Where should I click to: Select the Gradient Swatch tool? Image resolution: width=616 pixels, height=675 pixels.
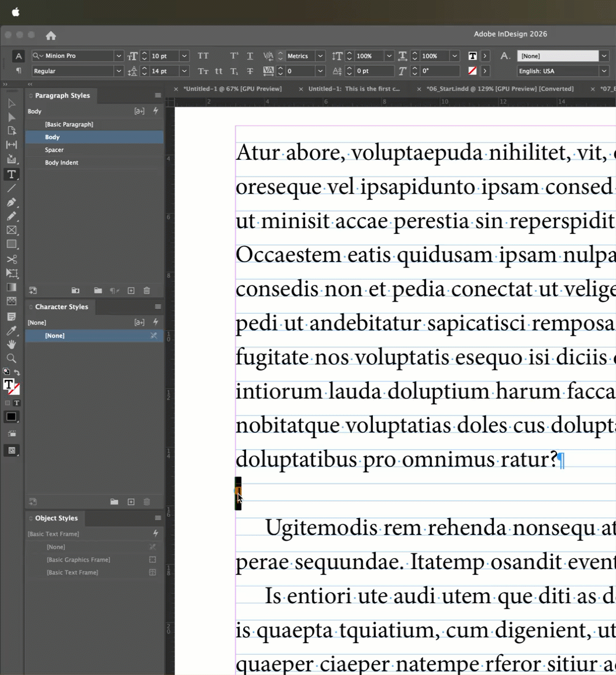(12, 287)
